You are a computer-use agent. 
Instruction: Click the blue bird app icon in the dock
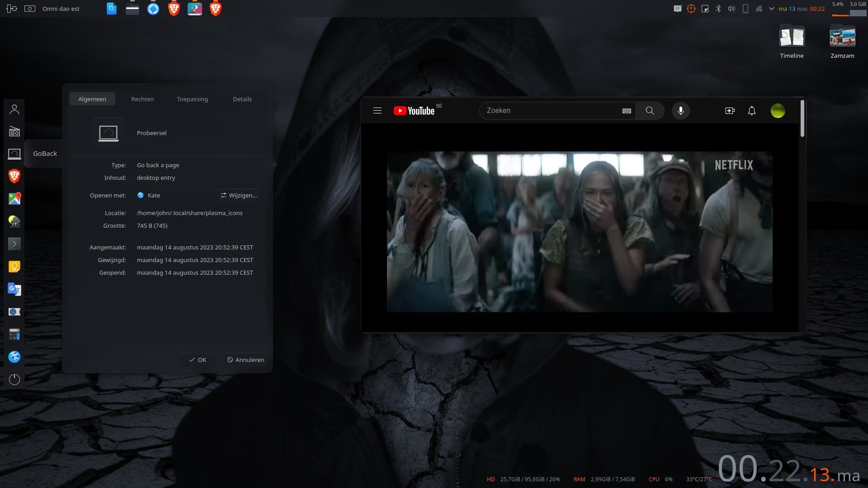14,357
